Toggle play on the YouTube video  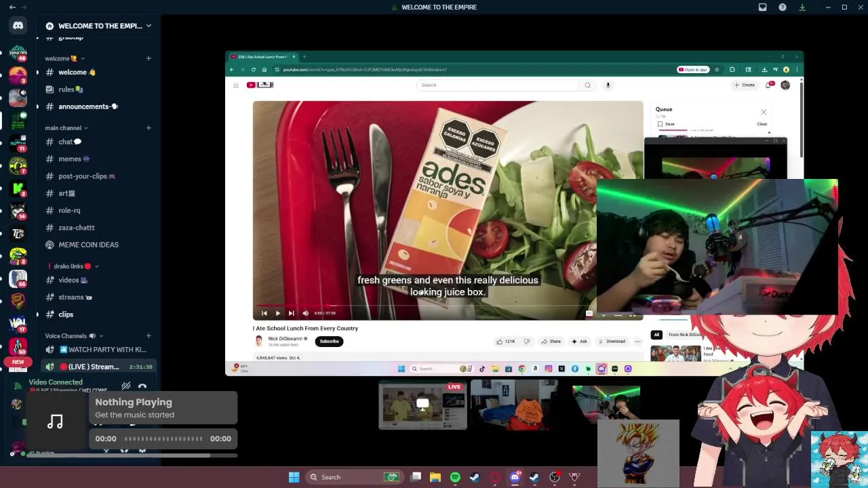tap(277, 313)
